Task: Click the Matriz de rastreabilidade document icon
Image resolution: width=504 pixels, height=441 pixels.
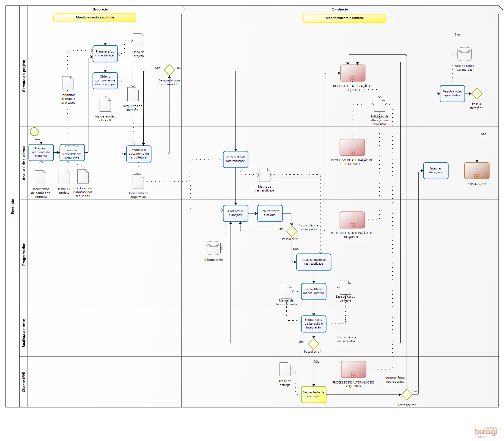Action: point(265,175)
